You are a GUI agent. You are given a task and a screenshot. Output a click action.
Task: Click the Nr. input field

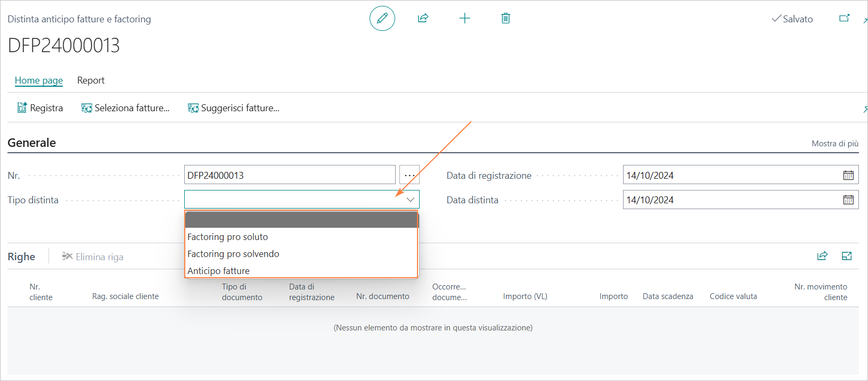(x=290, y=175)
